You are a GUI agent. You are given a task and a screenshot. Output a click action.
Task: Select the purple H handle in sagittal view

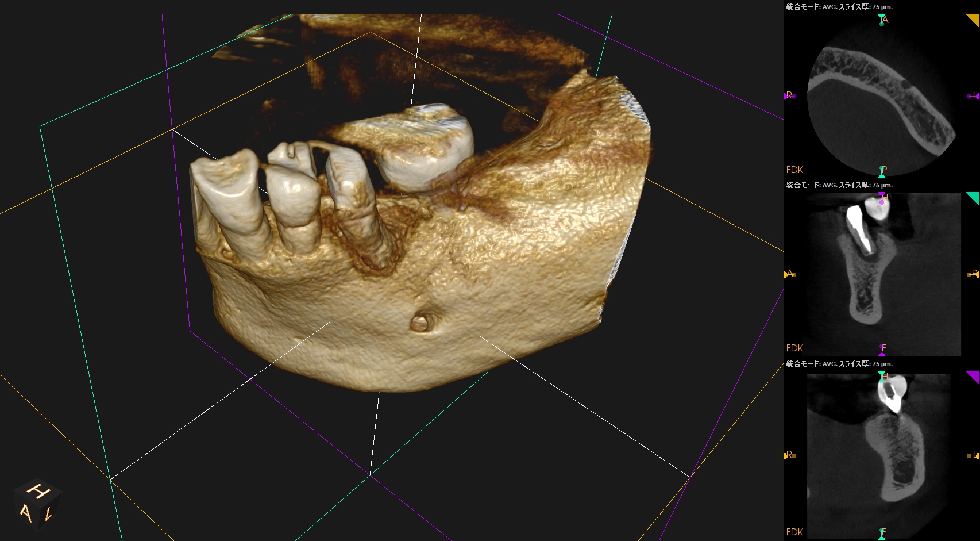click(882, 198)
